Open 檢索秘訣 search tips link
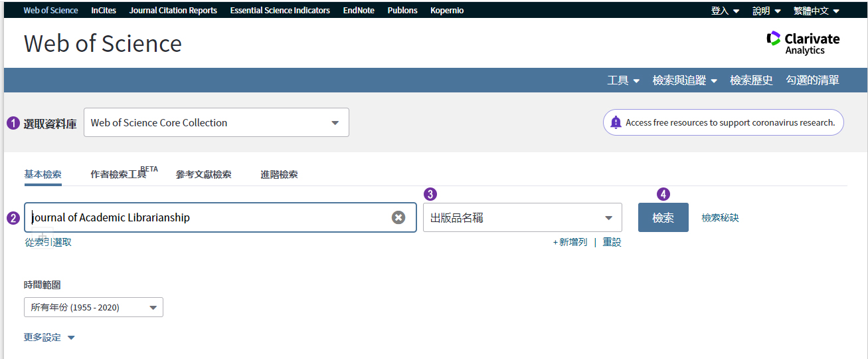Viewport: 868px width, 359px height. [721, 217]
